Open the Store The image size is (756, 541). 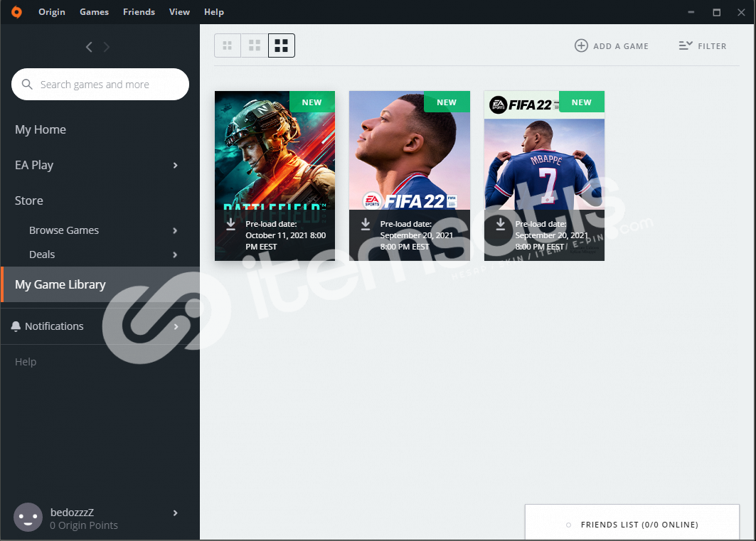pos(29,200)
